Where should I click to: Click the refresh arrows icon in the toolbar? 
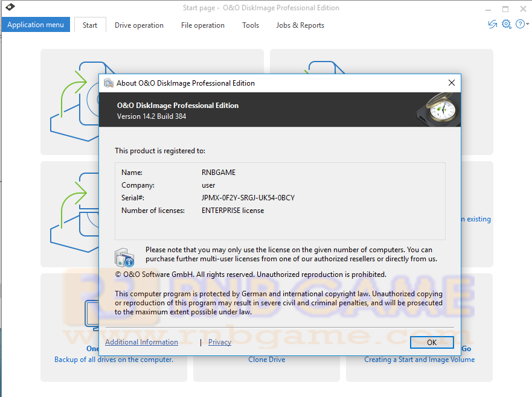(492, 24)
